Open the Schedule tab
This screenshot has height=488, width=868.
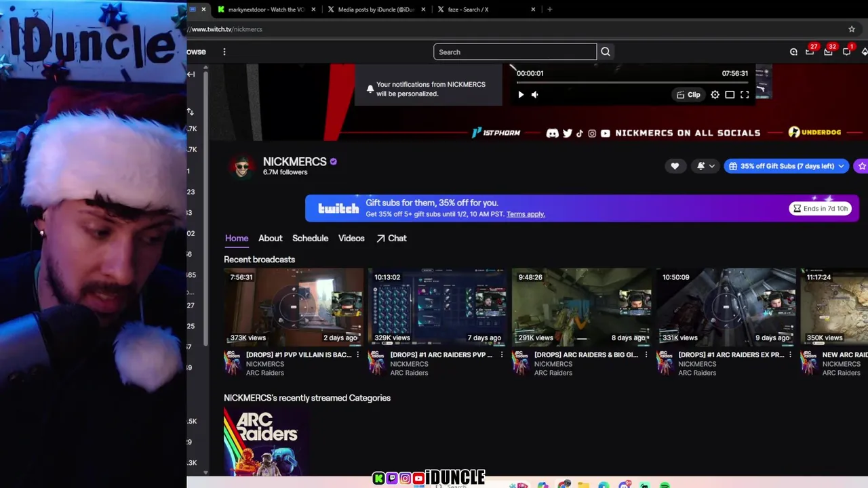(x=310, y=239)
